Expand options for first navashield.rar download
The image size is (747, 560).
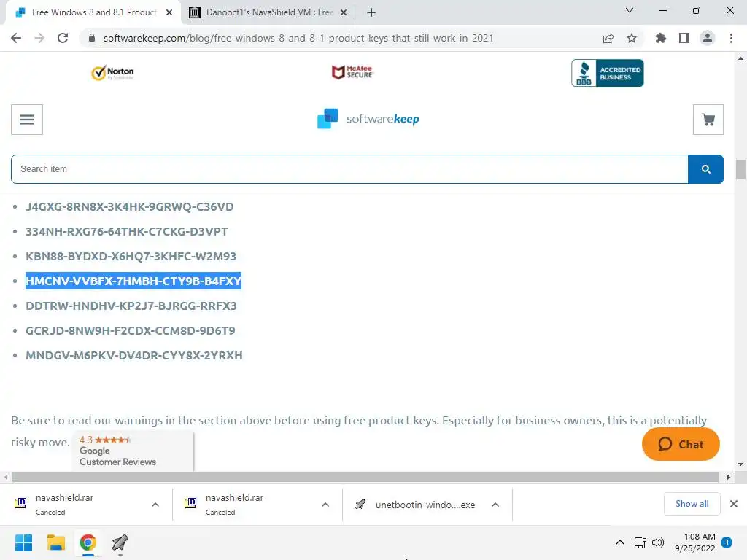(155, 505)
